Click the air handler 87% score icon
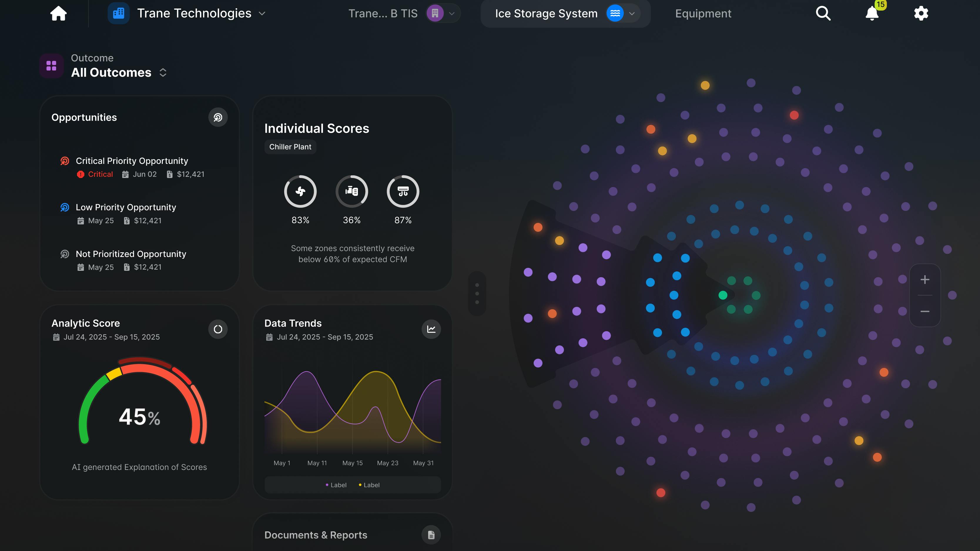This screenshot has width=980, height=551. [x=403, y=191]
